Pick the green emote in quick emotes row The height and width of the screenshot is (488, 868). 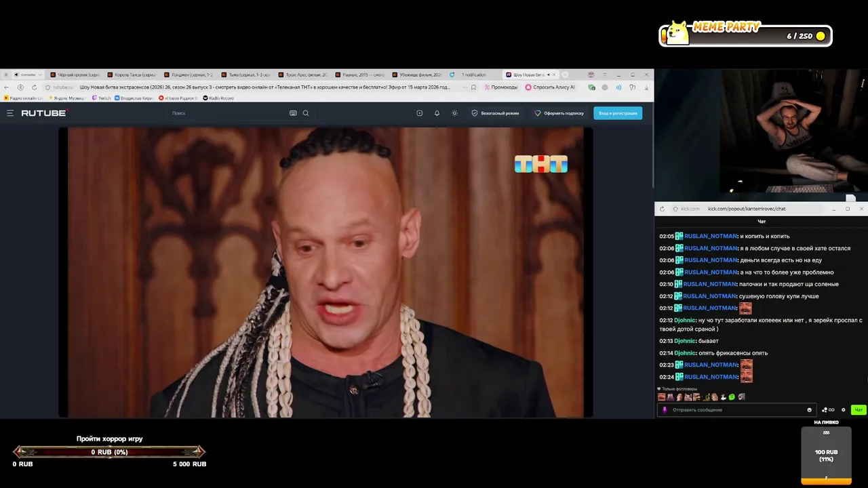tap(731, 396)
